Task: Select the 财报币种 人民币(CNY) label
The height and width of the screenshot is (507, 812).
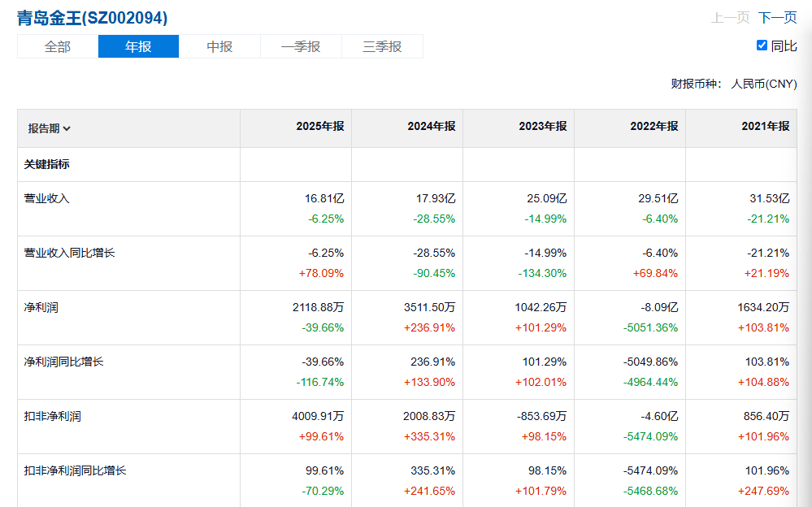Action: pyautogui.click(x=734, y=84)
